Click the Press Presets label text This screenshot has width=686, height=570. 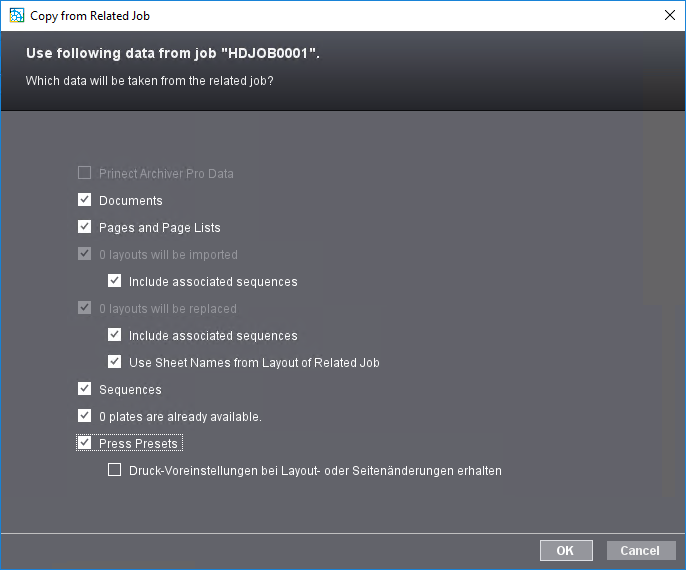138,443
